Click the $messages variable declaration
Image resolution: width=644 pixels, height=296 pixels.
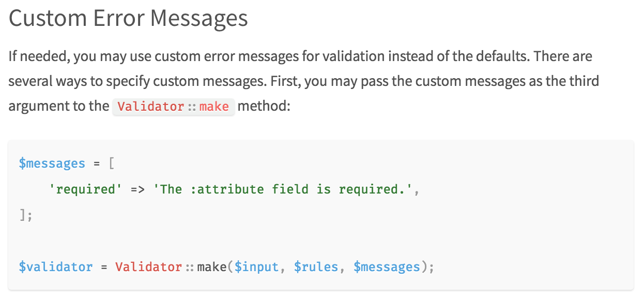(x=52, y=164)
